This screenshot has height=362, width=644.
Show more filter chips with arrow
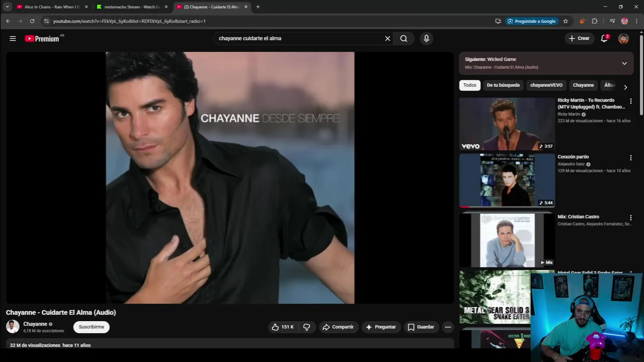tap(625, 87)
